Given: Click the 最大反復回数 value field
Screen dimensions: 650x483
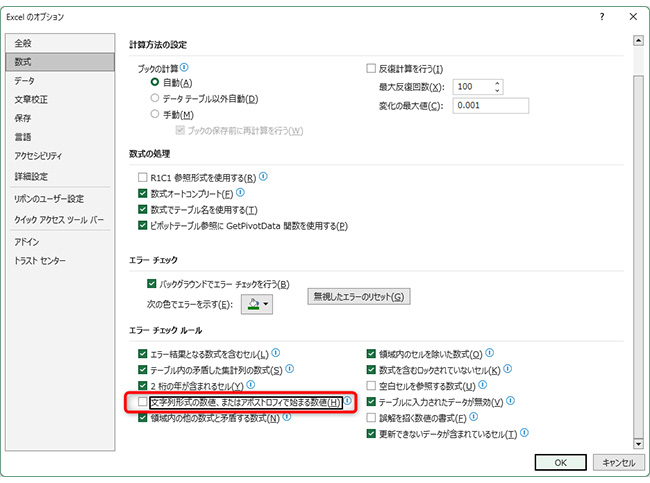Looking at the screenshot, I should click(473, 87).
